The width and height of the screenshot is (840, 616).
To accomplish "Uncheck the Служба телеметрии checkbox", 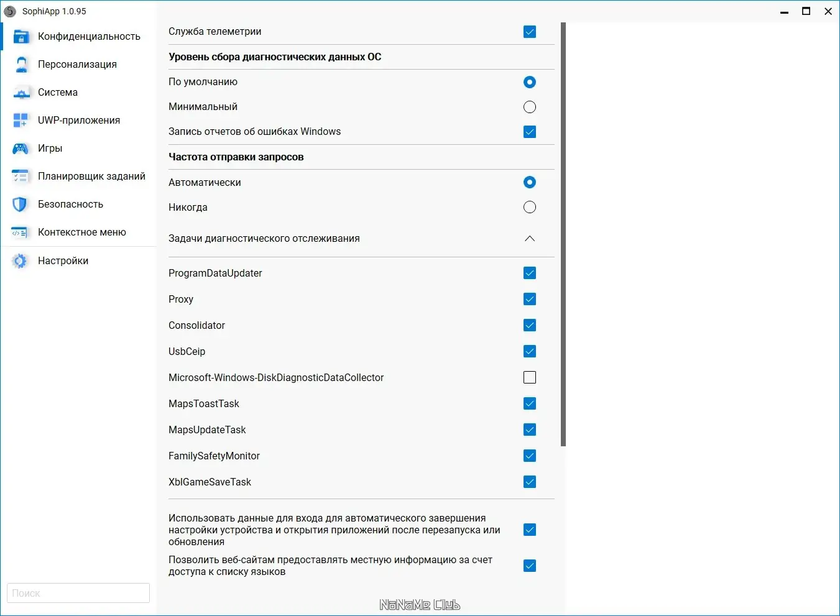I will [530, 32].
